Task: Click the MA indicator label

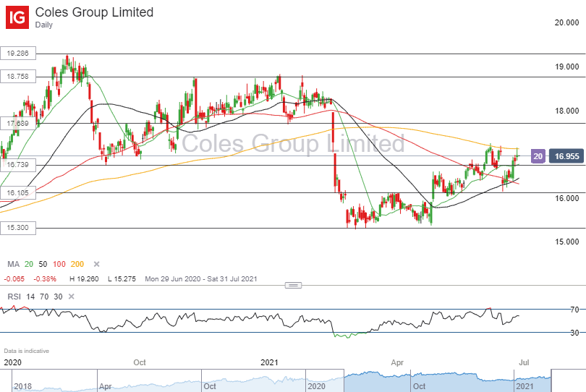Action: point(14,264)
